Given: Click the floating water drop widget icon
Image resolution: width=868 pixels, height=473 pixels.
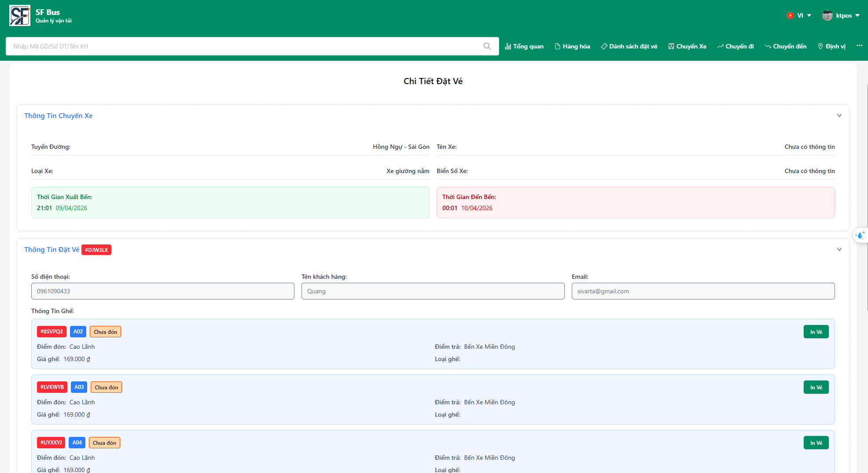Looking at the screenshot, I should point(860,235).
